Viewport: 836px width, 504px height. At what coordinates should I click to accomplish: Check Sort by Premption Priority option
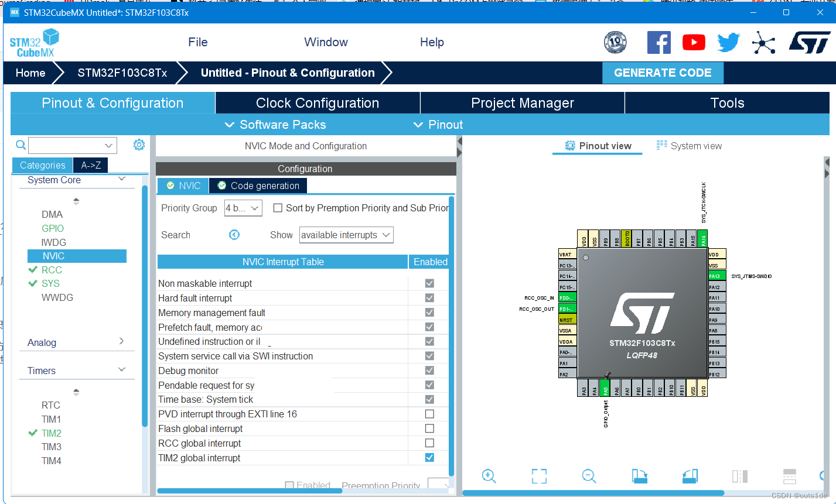(x=278, y=208)
